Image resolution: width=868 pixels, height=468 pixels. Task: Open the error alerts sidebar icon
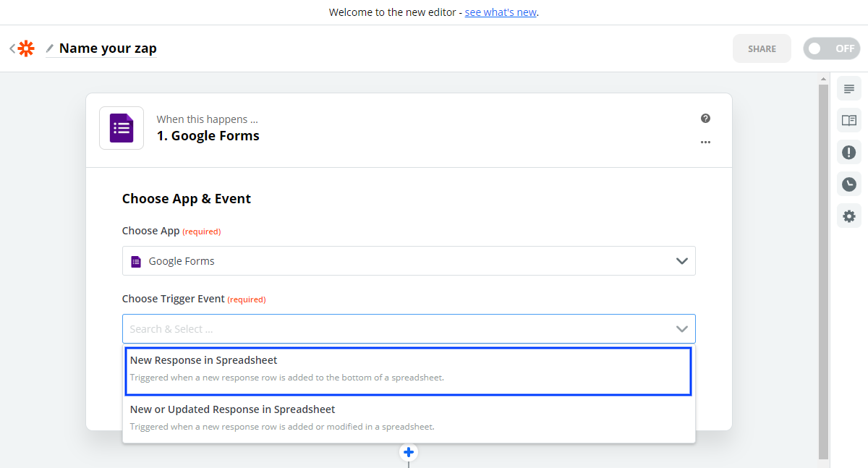[849, 152]
